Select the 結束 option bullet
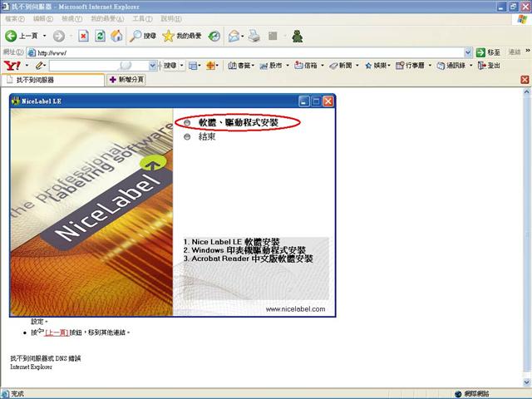This screenshot has height=399, width=532. click(187, 136)
